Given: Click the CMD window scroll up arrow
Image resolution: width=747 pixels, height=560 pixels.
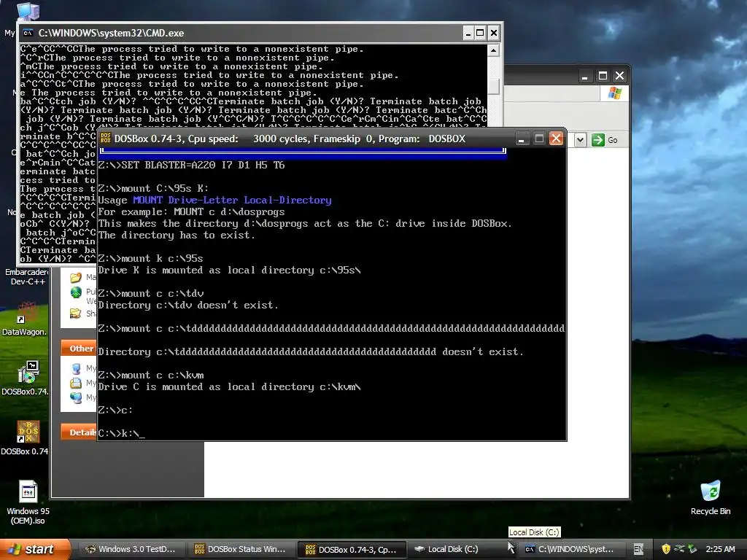Looking at the screenshot, I should tap(494, 50).
